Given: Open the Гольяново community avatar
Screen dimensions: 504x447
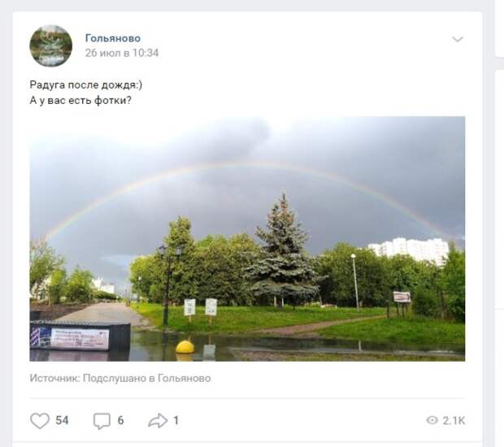Looking at the screenshot, I should coord(50,46).
